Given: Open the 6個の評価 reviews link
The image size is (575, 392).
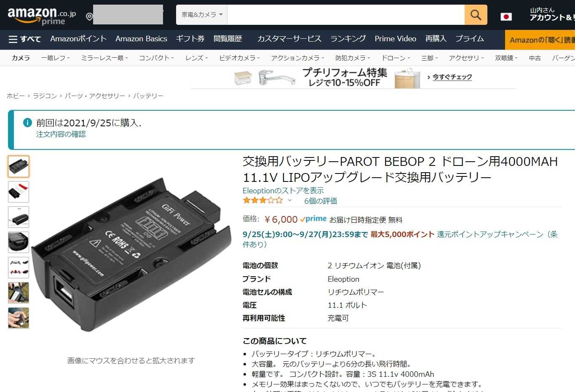Looking at the screenshot, I should coord(321,201).
